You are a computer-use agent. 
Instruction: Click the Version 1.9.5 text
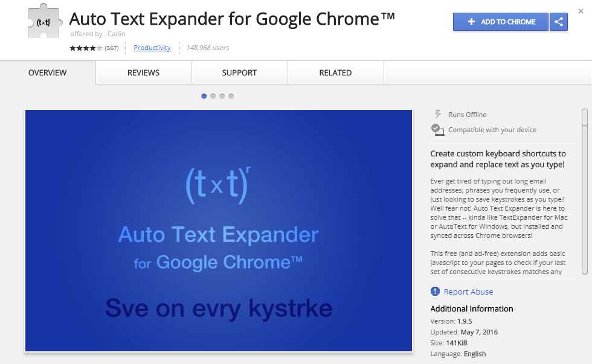[x=451, y=321]
